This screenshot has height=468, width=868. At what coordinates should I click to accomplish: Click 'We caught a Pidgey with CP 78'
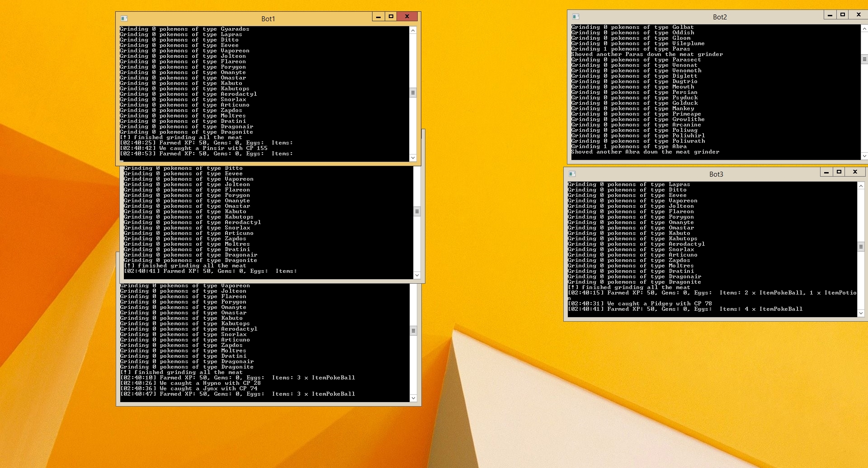point(660,304)
